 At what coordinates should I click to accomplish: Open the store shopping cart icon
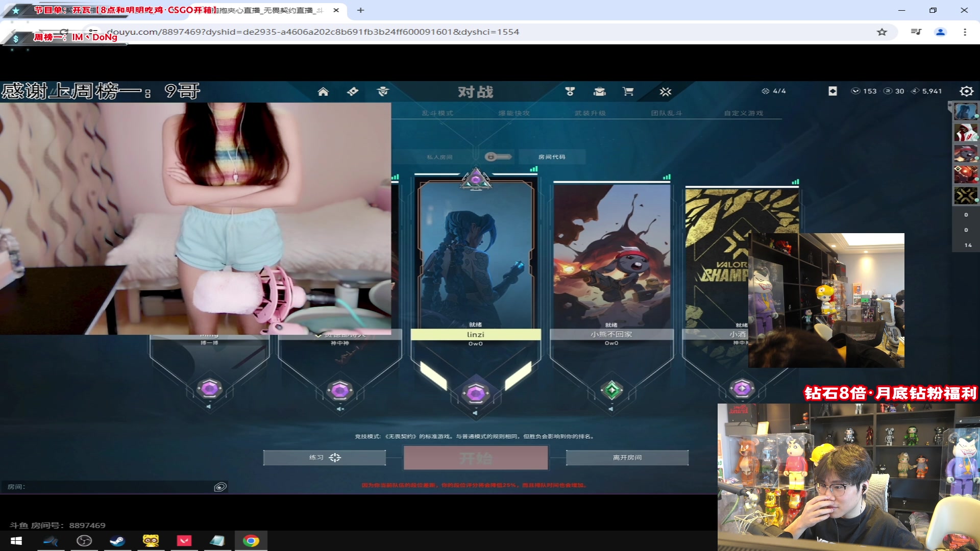click(628, 92)
